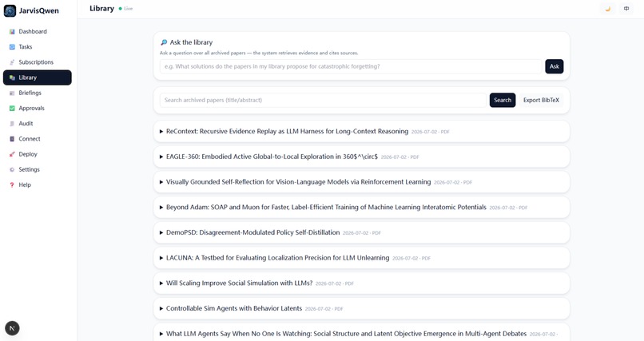Click the JarvisQwen brand name
This screenshot has height=341, width=644.
38,10
